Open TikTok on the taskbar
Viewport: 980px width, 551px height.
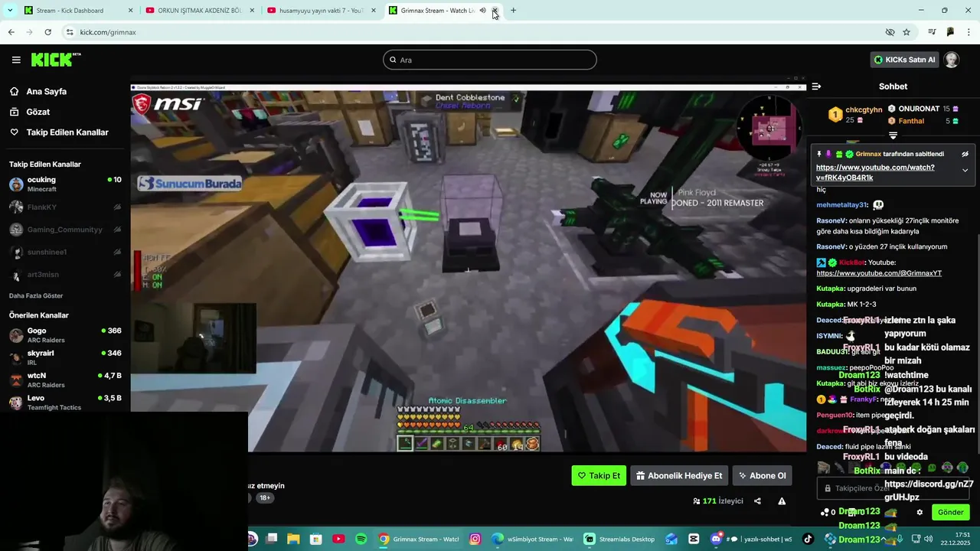tap(808, 539)
